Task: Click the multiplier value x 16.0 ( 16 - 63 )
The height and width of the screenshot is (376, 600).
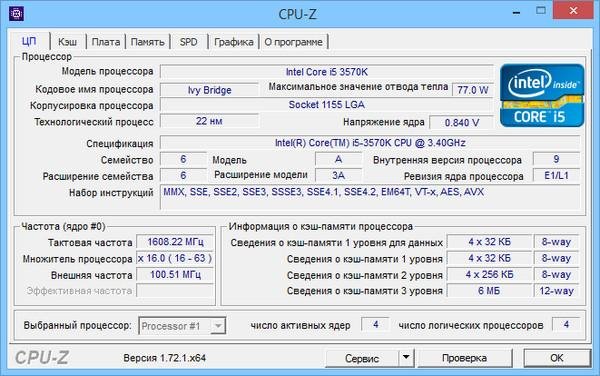Action: click(x=175, y=258)
